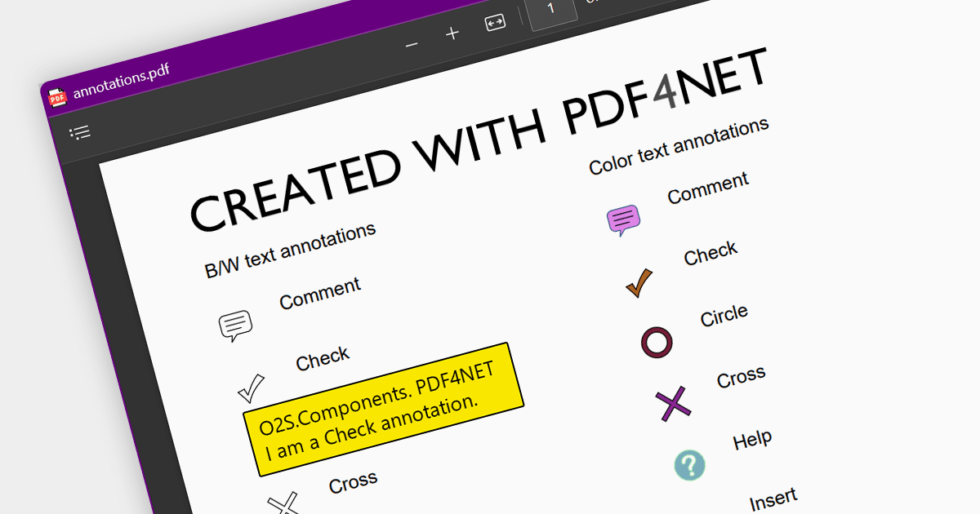
Task: Open the B/W Comment annotation icon
Action: tap(235, 326)
